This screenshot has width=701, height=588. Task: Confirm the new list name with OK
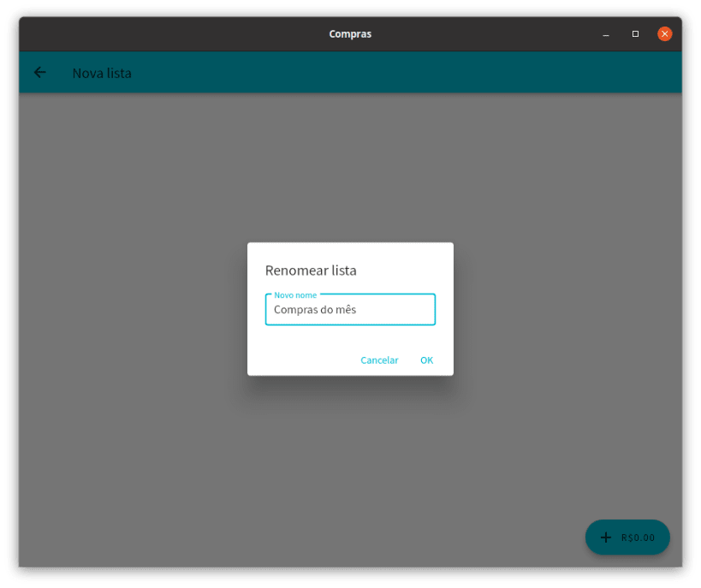[x=426, y=360]
